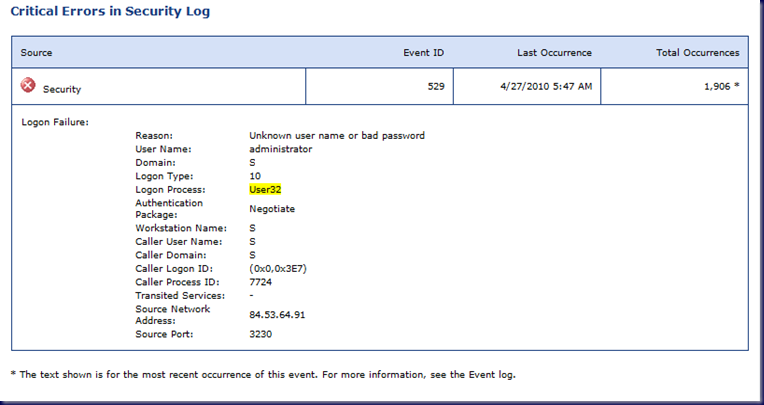
Task: Select the Last Occurrence column header
Action: tap(554, 53)
